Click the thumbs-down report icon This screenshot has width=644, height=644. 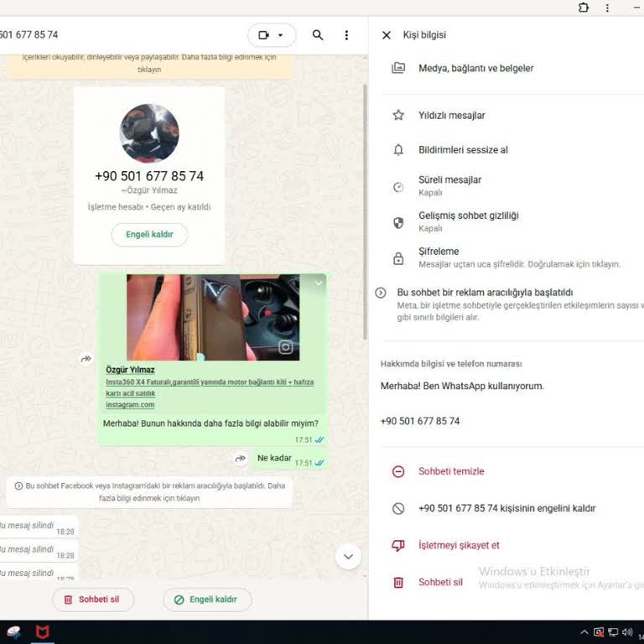pyautogui.click(x=398, y=546)
